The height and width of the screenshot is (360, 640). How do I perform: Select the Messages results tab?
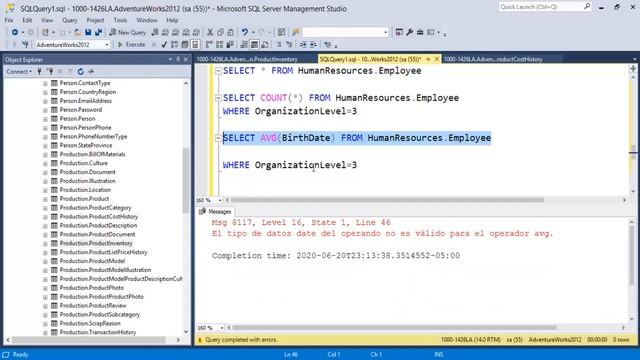click(x=215, y=212)
